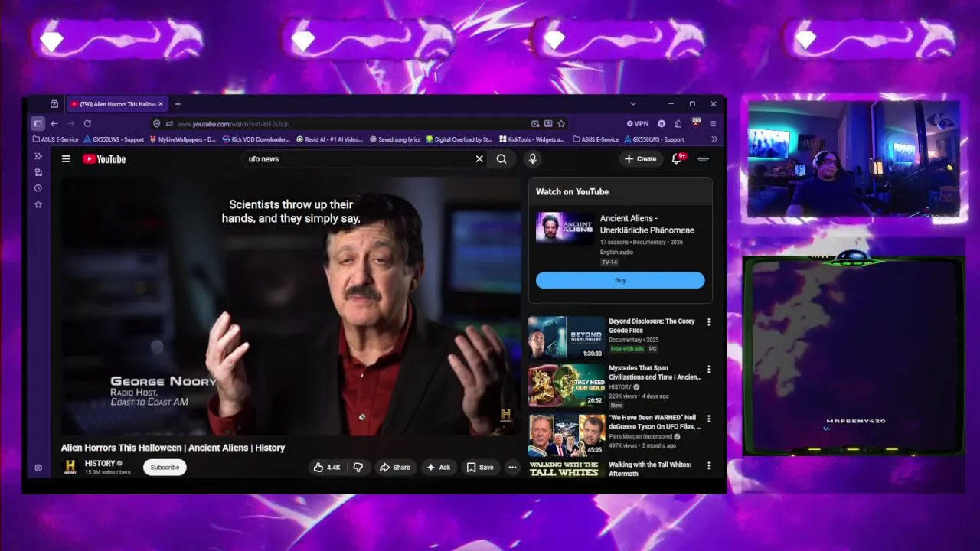Image resolution: width=980 pixels, height=551 pixels.
Task: Start voice search with microphone icon
Action: click(x=532, y=159)
